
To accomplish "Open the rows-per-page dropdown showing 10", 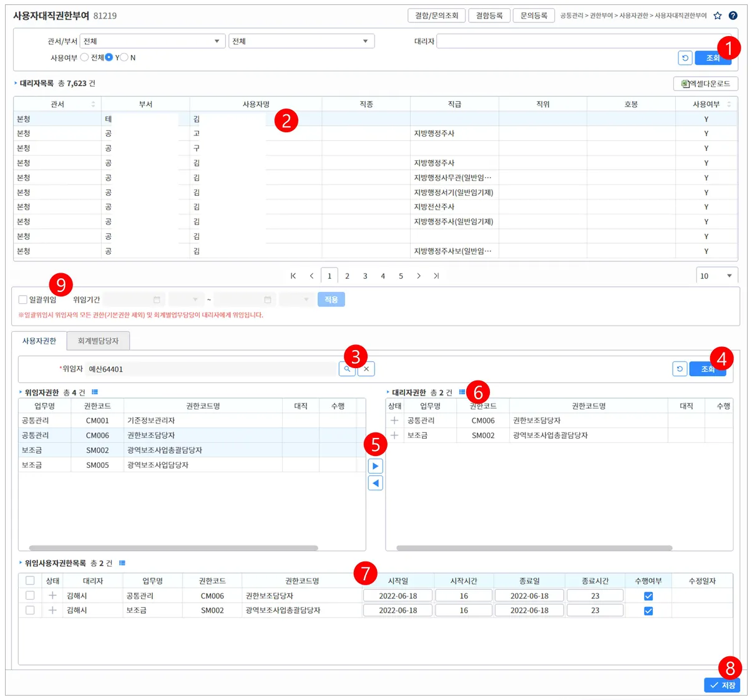I will [716, 276].
